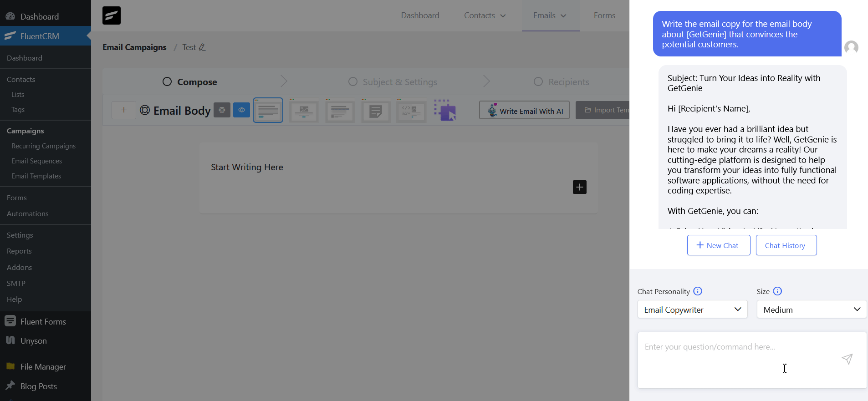Select the plain text-style email template layout

(x=340, y=111)
